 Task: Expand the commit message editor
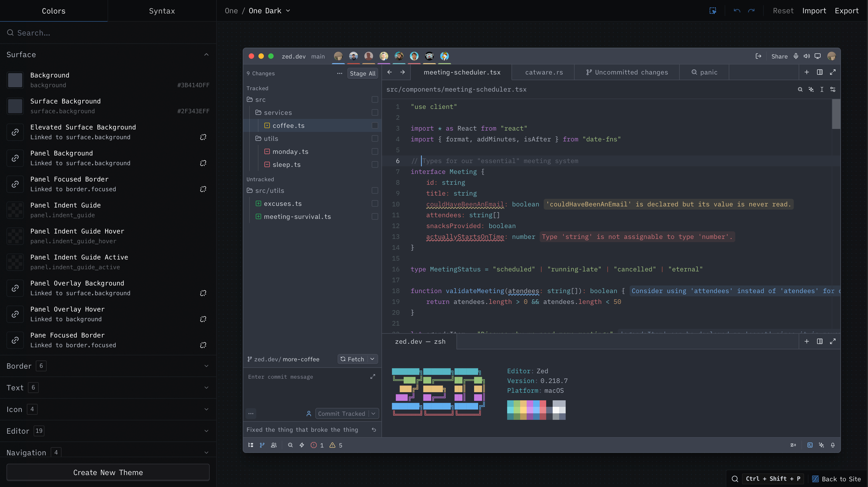[x=372, y=376]
